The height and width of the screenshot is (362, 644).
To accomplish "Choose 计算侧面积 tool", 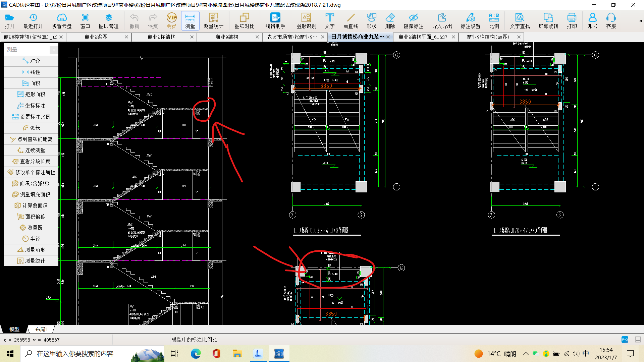I will [31, 205].
